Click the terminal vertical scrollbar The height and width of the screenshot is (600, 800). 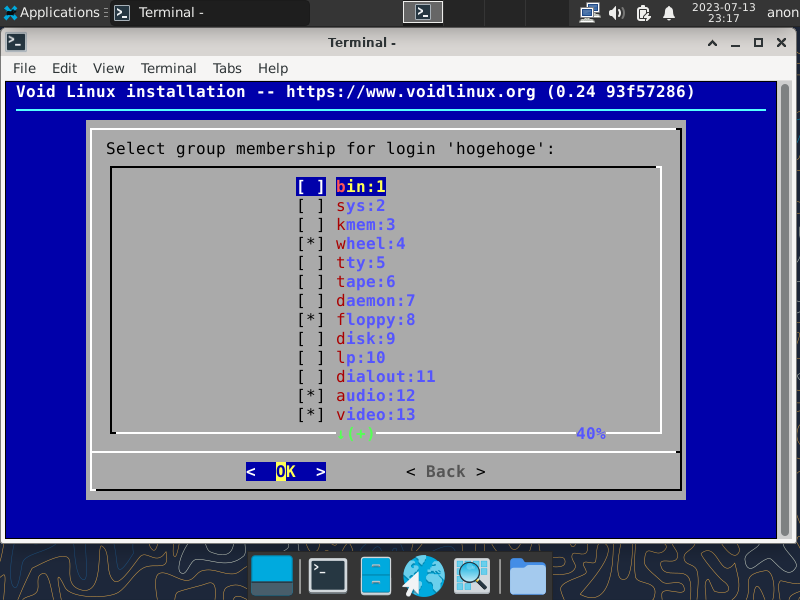(x=785, y=309)
